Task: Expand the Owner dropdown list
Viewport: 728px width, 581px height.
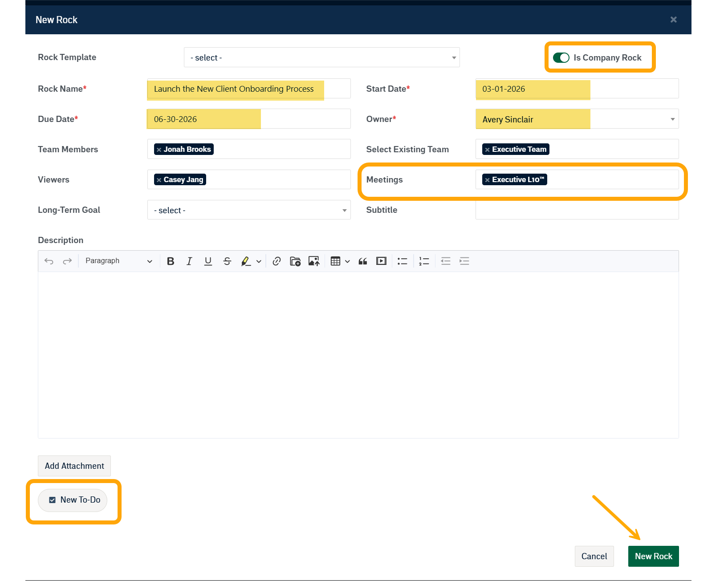Action: pos(672,119)
